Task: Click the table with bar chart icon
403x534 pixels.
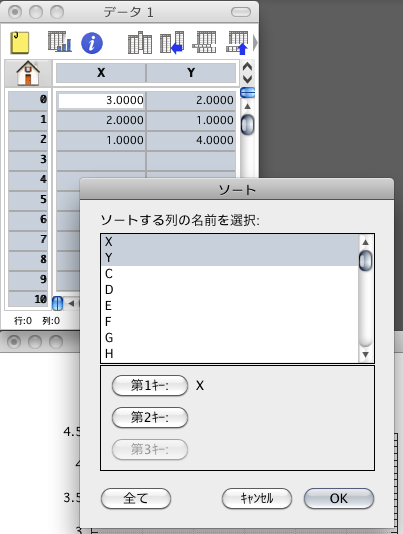Action: [x=60, y=42]
